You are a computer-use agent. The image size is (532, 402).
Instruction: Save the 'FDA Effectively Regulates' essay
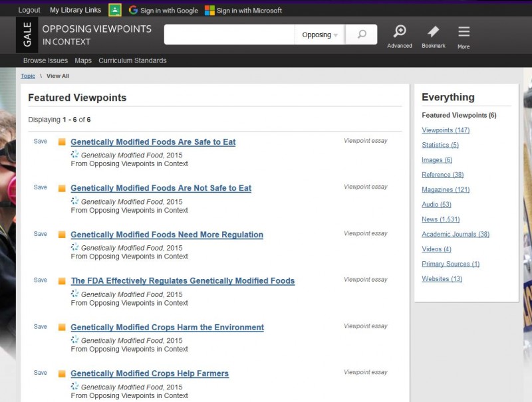click(x=40, y=280)
